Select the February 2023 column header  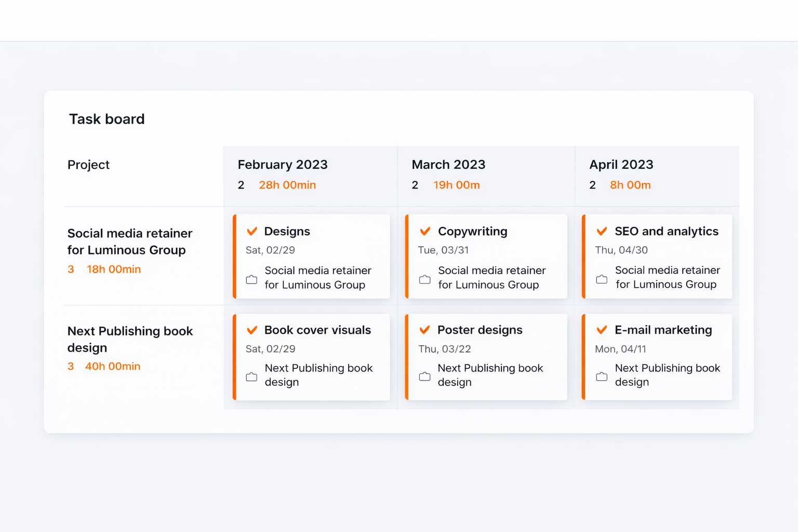coord(283,165)
